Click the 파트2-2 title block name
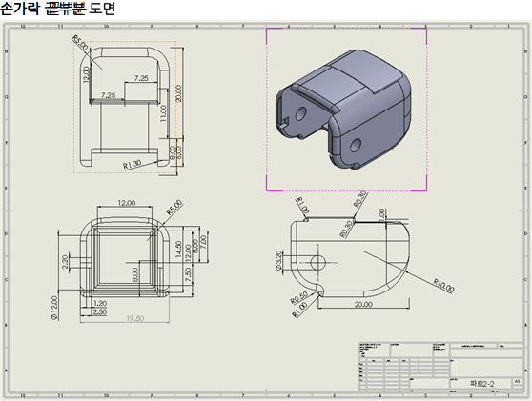Image resolution: width=532 pixels, height=401 pixels. click(x=481, y=384)
